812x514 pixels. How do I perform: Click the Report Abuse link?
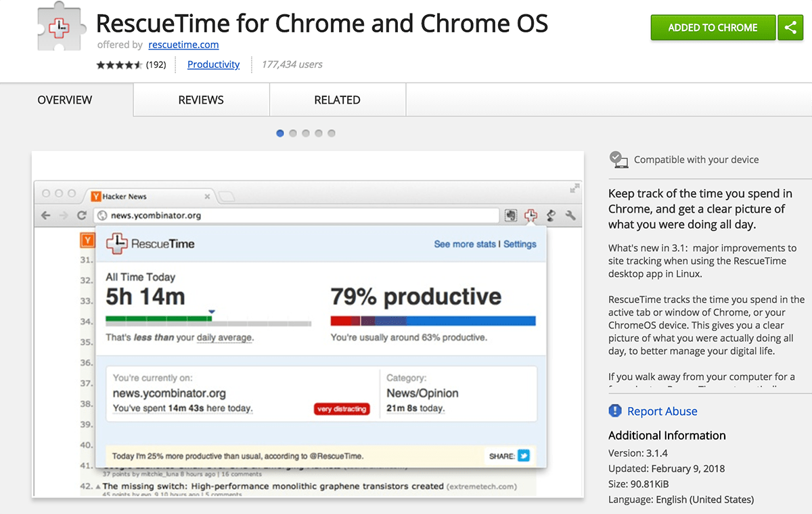[x=662, y=411]
